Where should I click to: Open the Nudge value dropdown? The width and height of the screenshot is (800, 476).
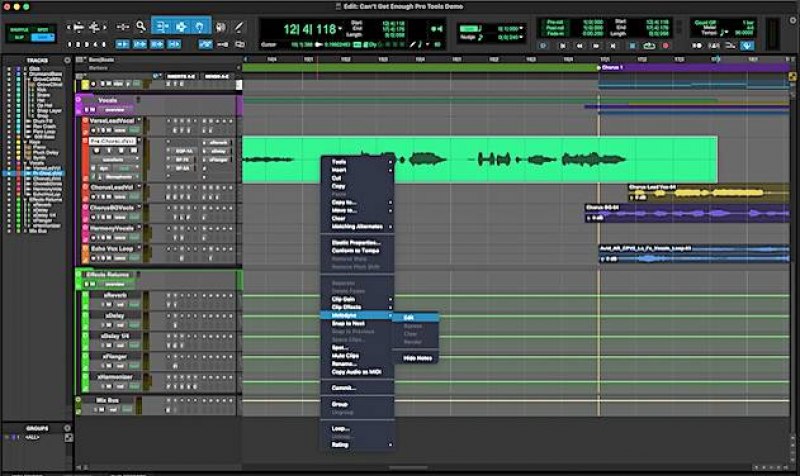[521, 37]
